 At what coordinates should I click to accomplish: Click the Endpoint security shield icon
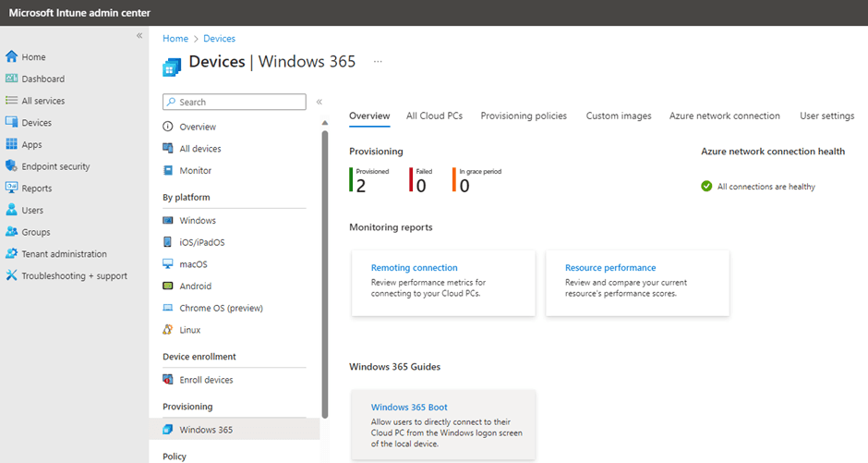coord(11,166)
